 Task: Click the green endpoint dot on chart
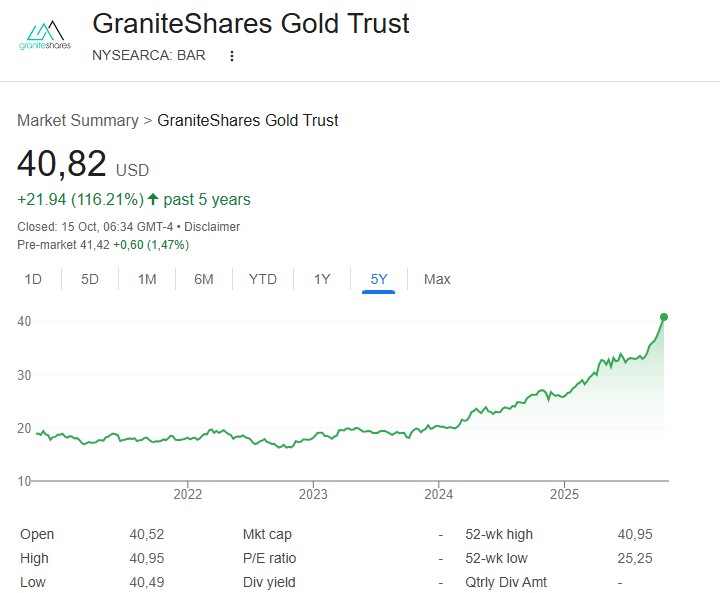pos(664,317)
